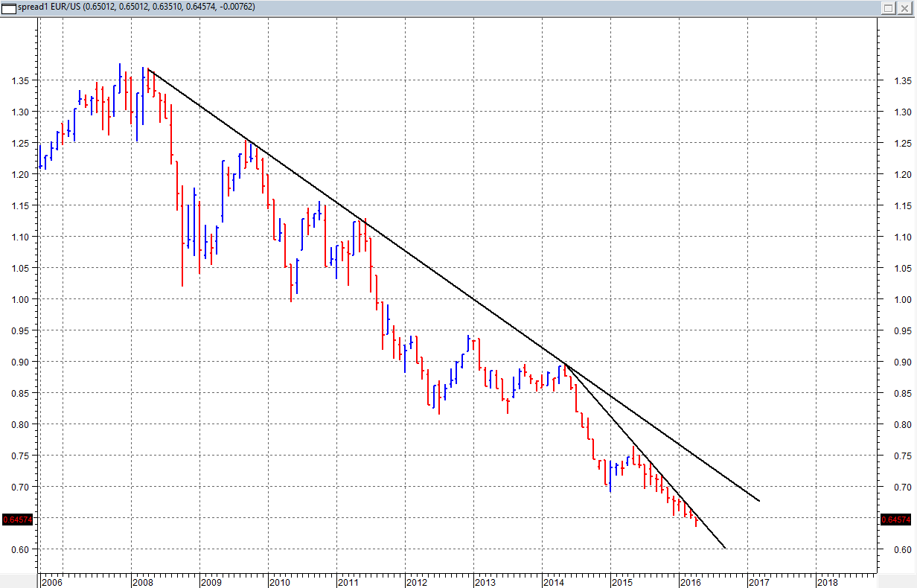917x588 pixels.
Task: Select the long trendline's lower end near 2017
Action: point(758,500)
